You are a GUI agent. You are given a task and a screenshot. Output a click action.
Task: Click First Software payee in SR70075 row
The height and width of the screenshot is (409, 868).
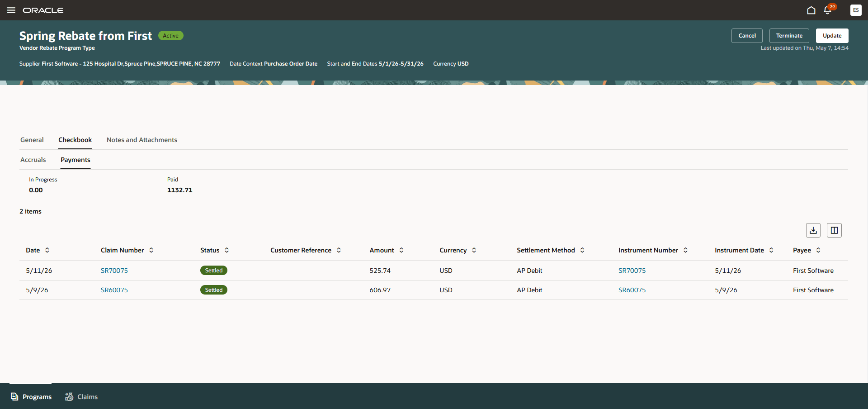(x=813, y=271)
